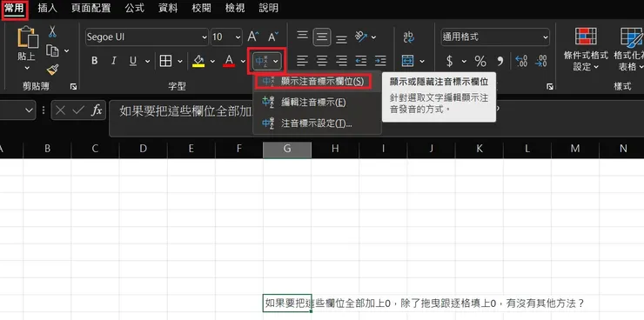Expand the phonetic guide dropdown arrow
Screen dimensions: 644x320
point(276,62)
